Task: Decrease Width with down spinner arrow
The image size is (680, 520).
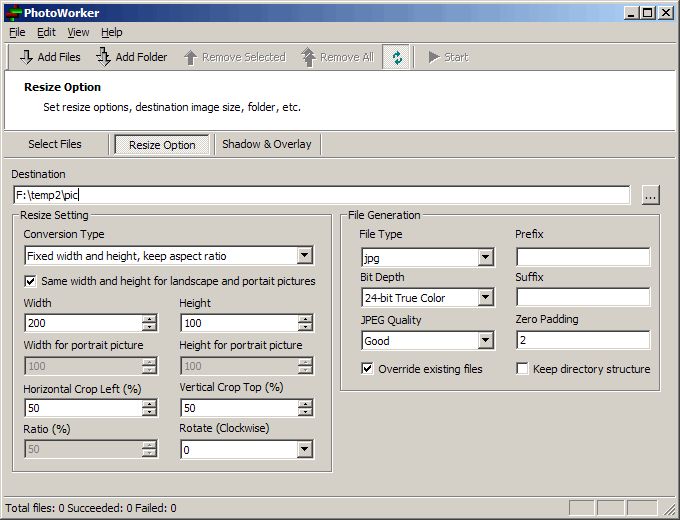Action: pos(149,327)
